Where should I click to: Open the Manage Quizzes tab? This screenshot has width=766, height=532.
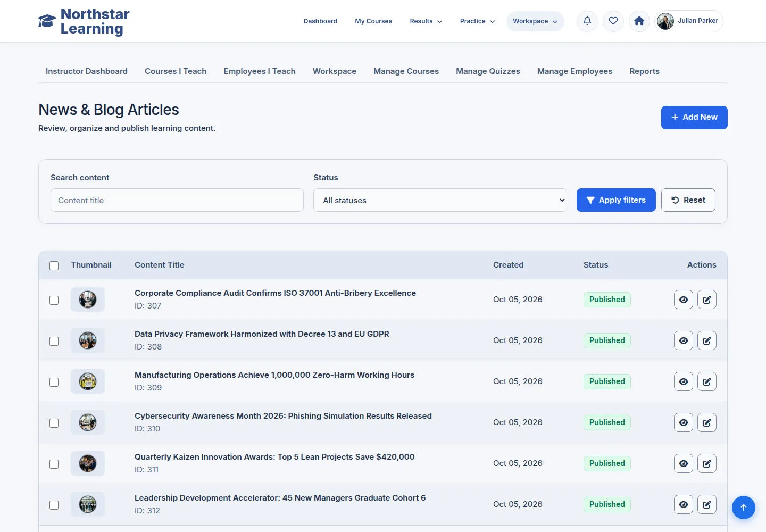point(488,71)
